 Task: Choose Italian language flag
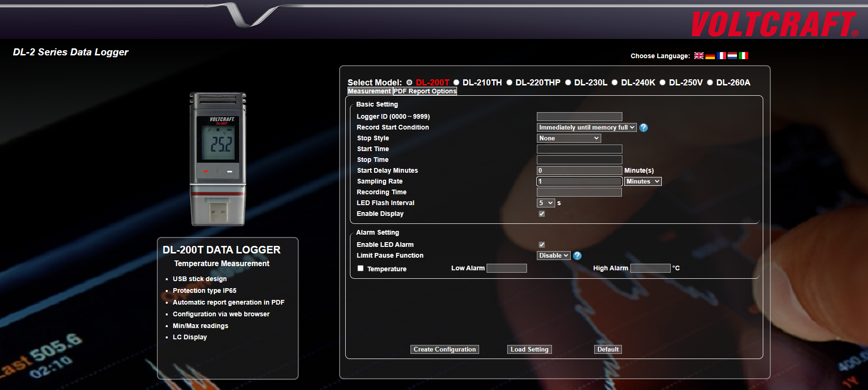[744, 55]
